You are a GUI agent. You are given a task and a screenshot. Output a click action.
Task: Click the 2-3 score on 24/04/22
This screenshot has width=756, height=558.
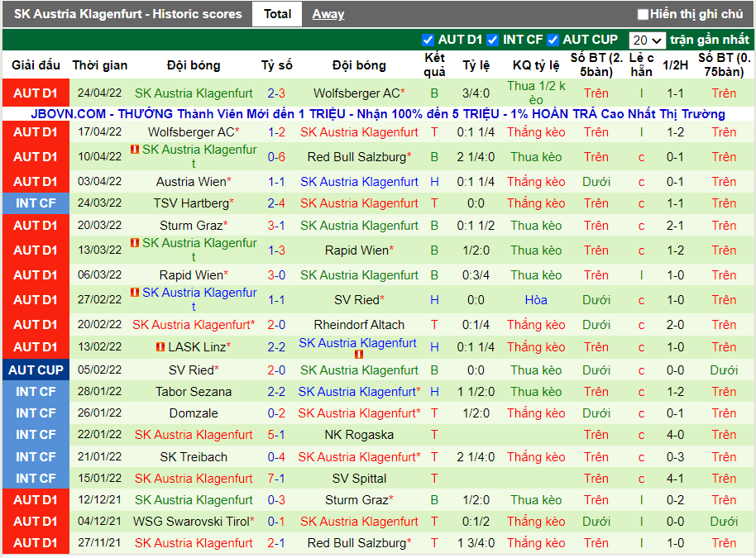(276, 93)
